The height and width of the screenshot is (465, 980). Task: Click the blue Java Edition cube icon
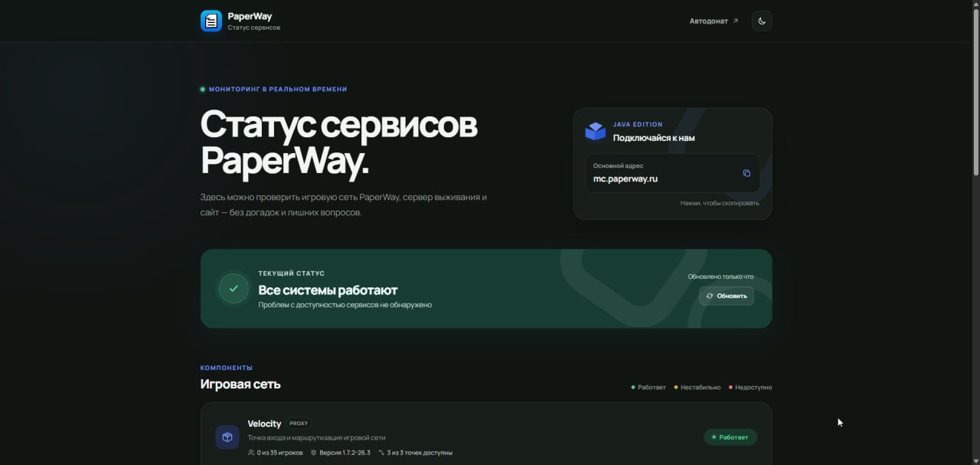click(596, 131)
